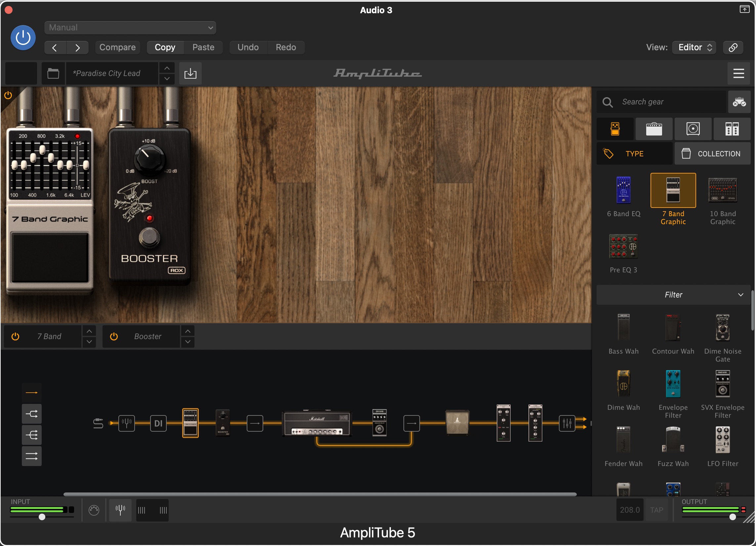Click the chain view horizontal scrollbar

pos(320,494)
